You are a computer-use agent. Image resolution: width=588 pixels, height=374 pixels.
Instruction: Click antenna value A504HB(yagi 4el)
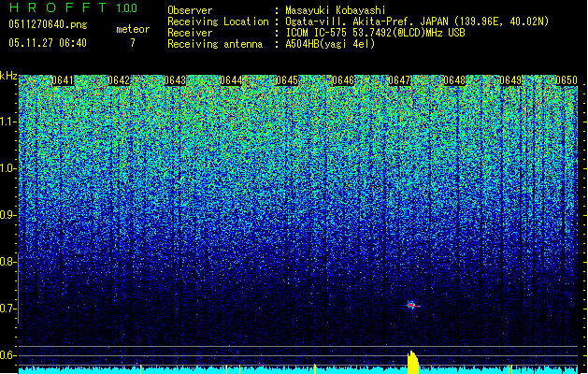tap(330, 44)
